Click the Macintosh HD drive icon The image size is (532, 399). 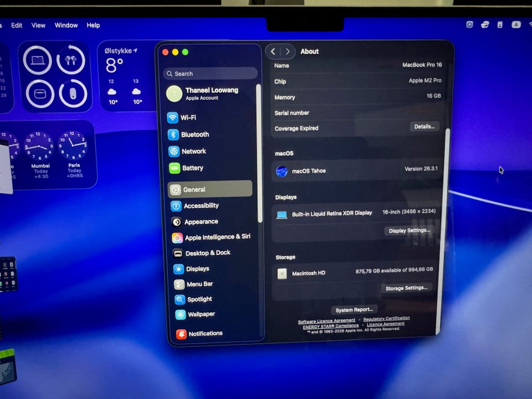pyautogui.click(x=282, y=273)
